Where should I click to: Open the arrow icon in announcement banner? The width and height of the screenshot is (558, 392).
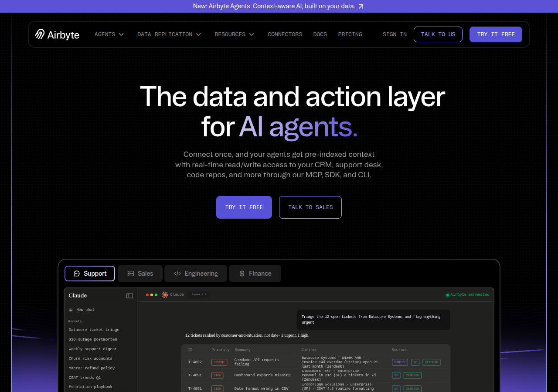point(361,7)
